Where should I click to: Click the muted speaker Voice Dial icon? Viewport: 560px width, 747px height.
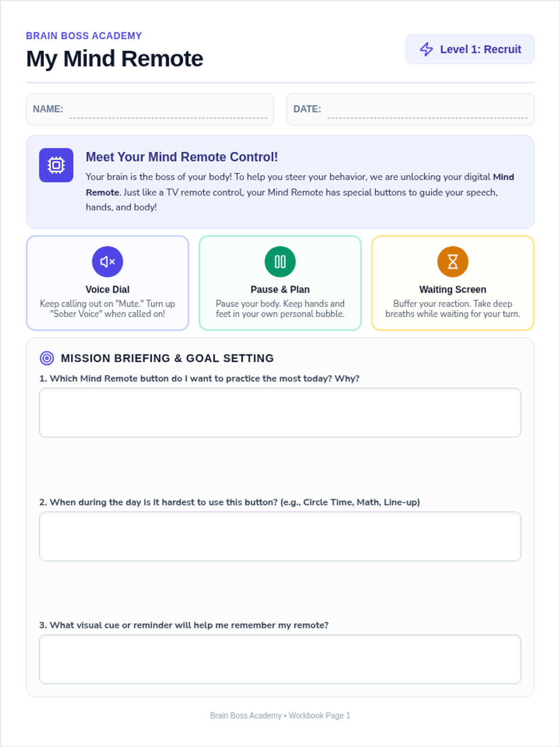[107, 261]
